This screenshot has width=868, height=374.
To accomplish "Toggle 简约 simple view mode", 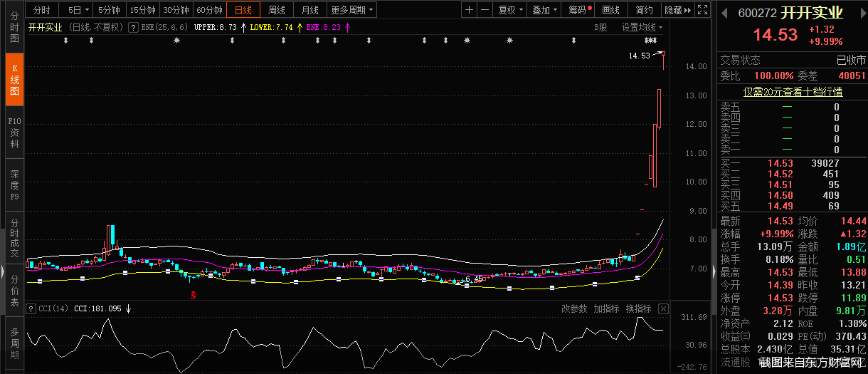I will tap(644, 10).
